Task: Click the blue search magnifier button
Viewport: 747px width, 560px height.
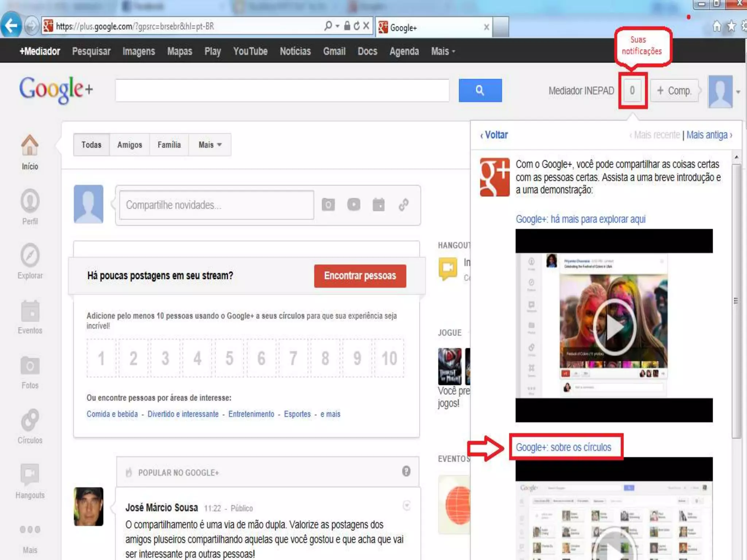Action: coord(480,90)
